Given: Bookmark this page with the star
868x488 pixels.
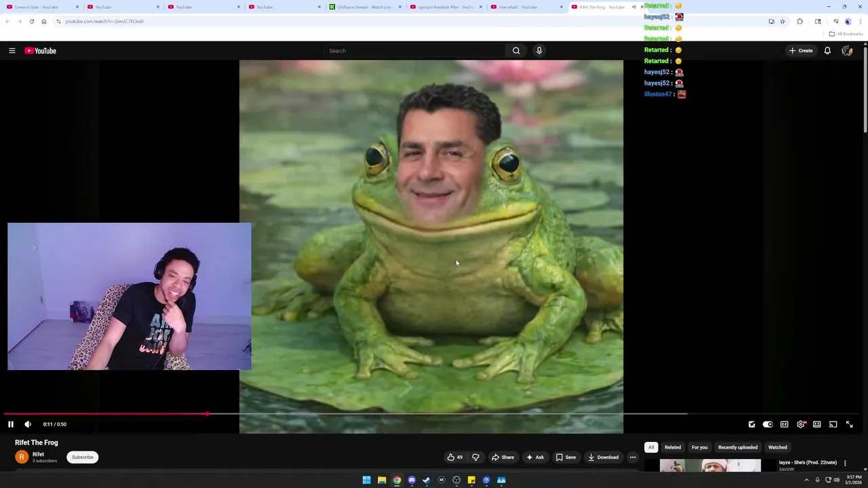Looking at the screenshot, I should tap(782, 22).
